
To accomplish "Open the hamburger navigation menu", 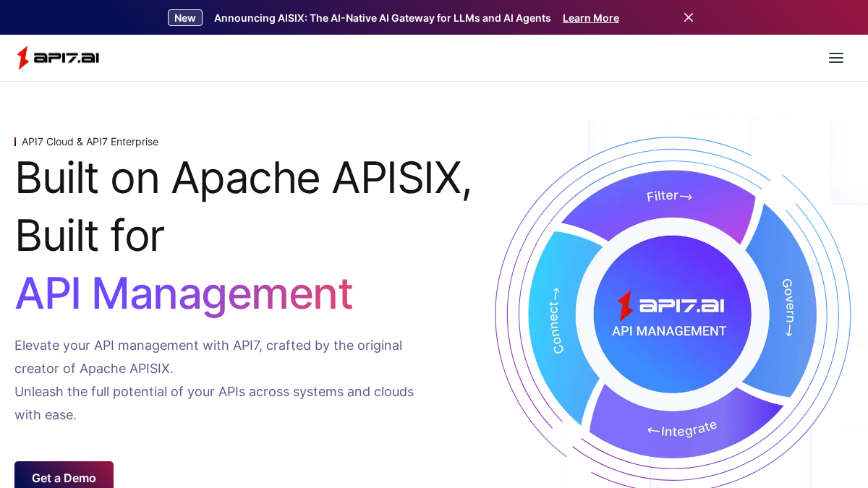I will [835, 58].
